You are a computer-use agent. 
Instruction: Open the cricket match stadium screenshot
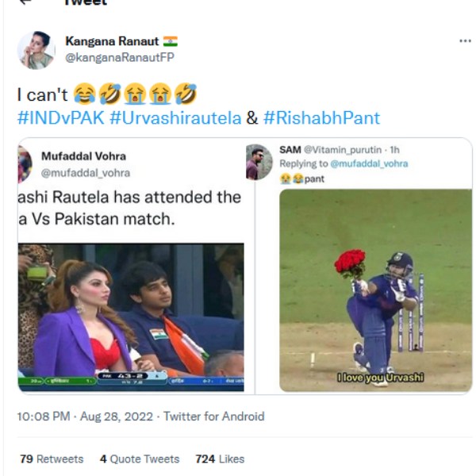click(x=131, y=317)
